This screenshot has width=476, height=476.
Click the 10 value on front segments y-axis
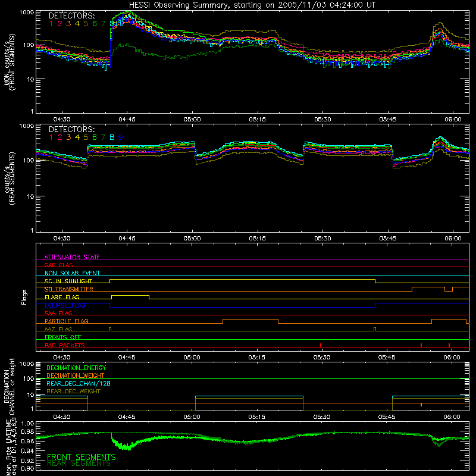click(x=30, y=80)
